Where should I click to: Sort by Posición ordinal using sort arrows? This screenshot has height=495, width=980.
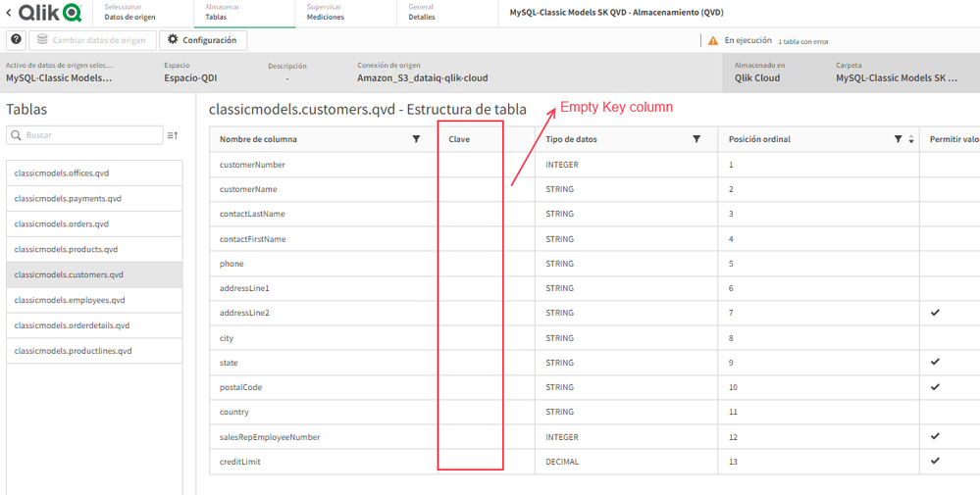911,139
